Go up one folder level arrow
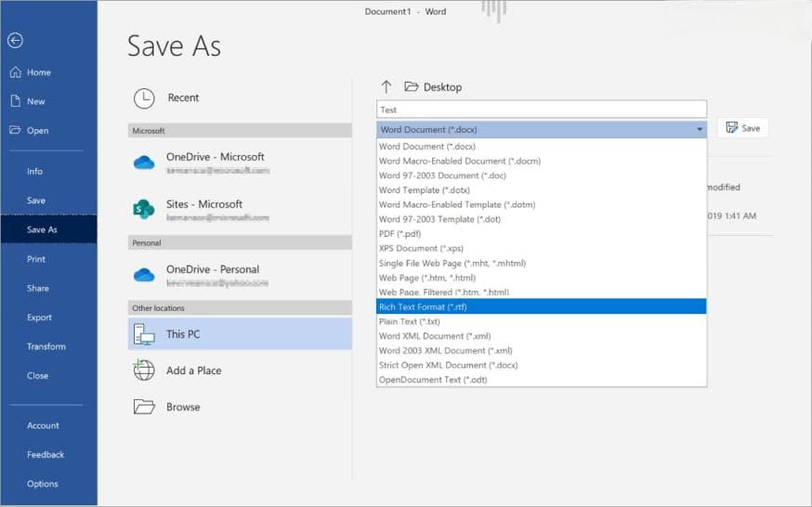Image resolution: width=812 pixels, height=507 pixels. pos(386,87)
